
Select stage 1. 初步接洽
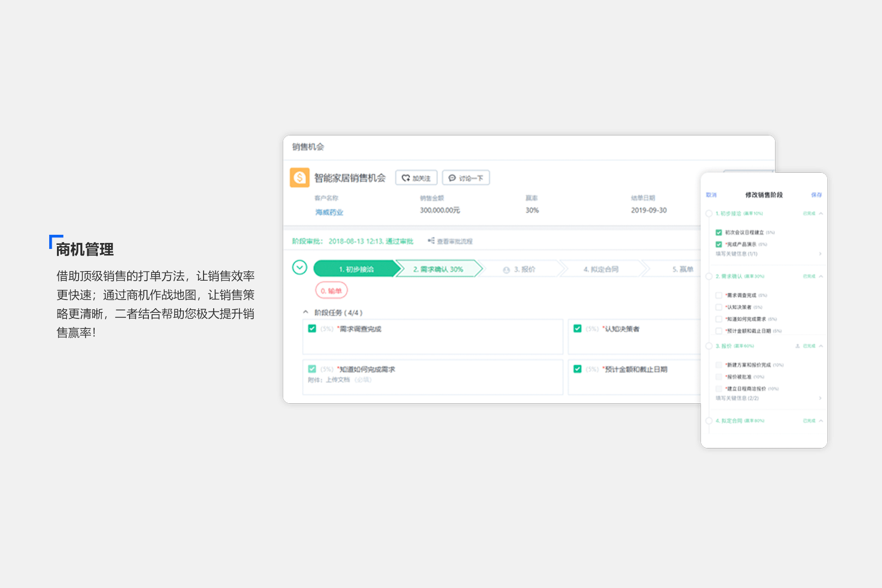pyautogui.click(x=356, y=269)
